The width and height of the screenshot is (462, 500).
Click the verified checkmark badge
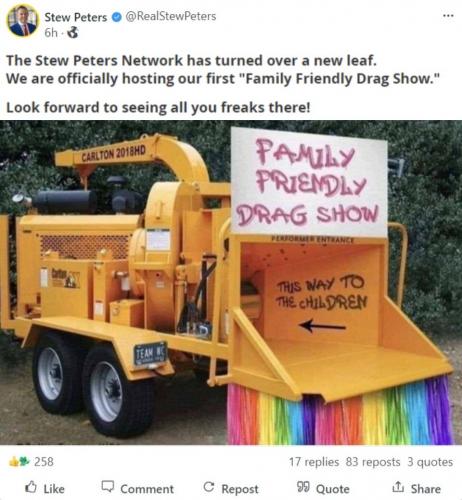(x=116, y=17)
